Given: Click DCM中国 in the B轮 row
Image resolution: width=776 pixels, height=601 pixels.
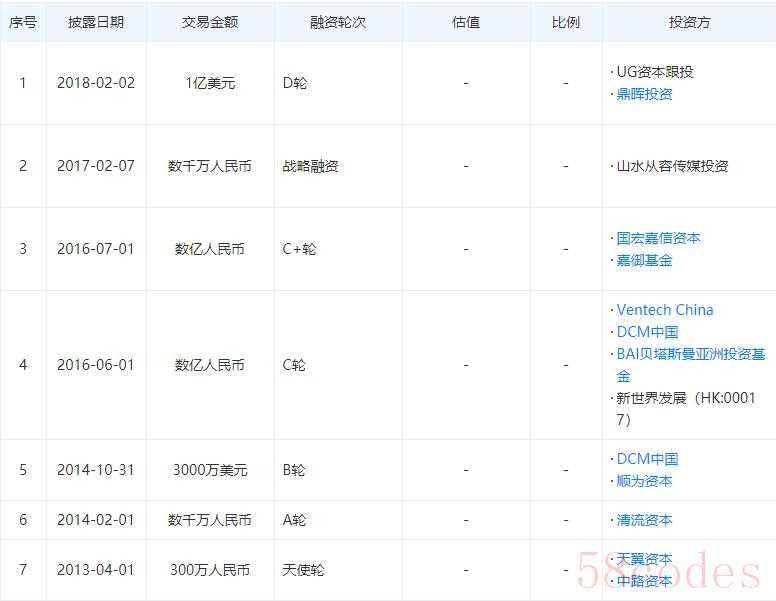Looking at the screenshot, I should click(x=647, y=459).
